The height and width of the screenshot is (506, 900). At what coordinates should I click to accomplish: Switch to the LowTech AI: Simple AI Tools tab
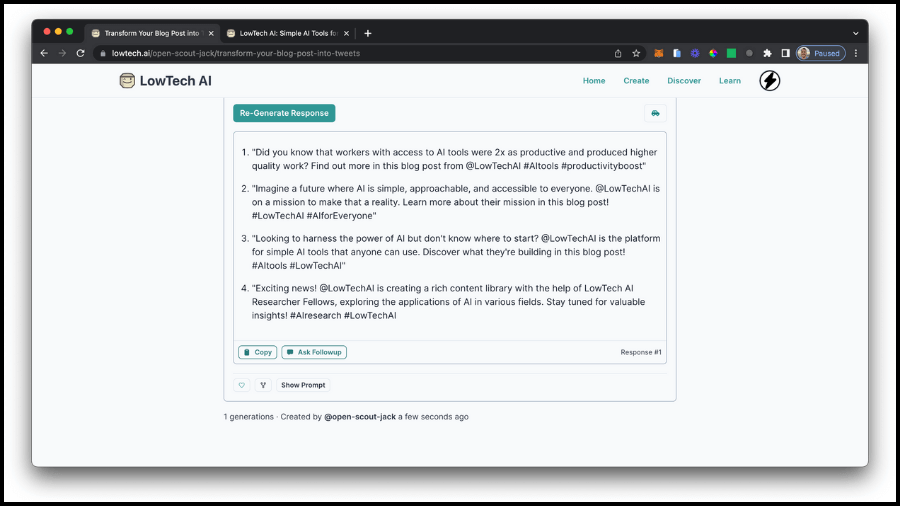[x=288, y=33]
